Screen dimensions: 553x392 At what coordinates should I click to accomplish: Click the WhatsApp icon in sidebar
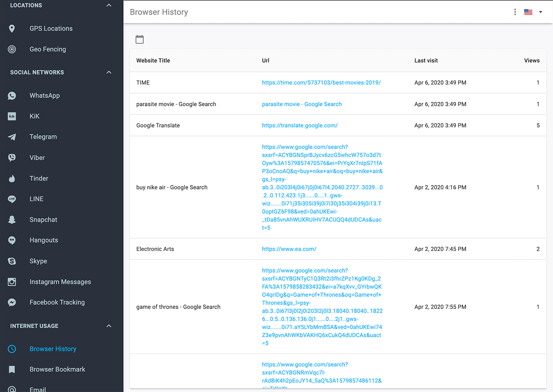coord(12,95)
